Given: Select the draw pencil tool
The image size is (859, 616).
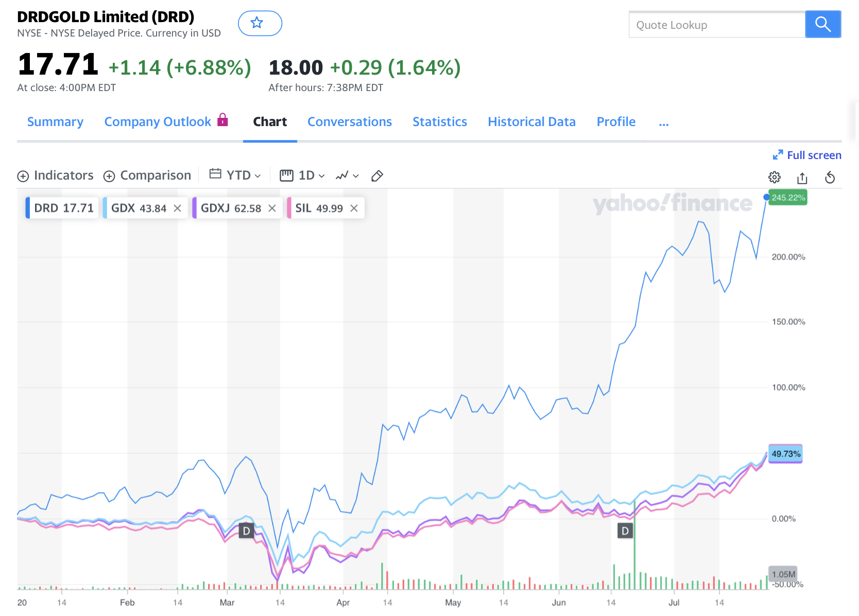Looking at the screenshot, I should (x=377, y=176).
